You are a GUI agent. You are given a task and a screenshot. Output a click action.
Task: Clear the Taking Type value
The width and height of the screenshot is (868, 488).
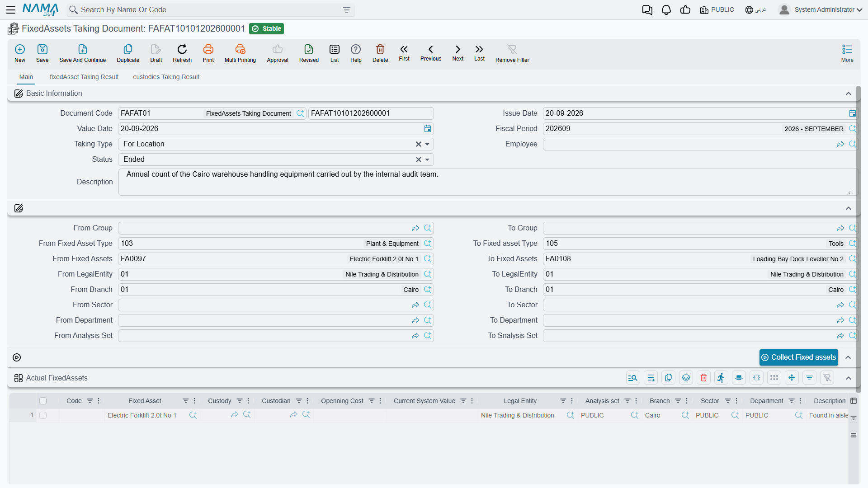418,144
